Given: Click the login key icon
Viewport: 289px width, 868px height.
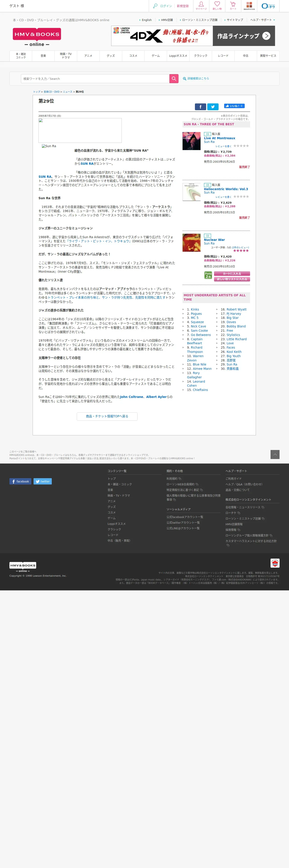Looking at the screenshot, I should tap(155, 6).
